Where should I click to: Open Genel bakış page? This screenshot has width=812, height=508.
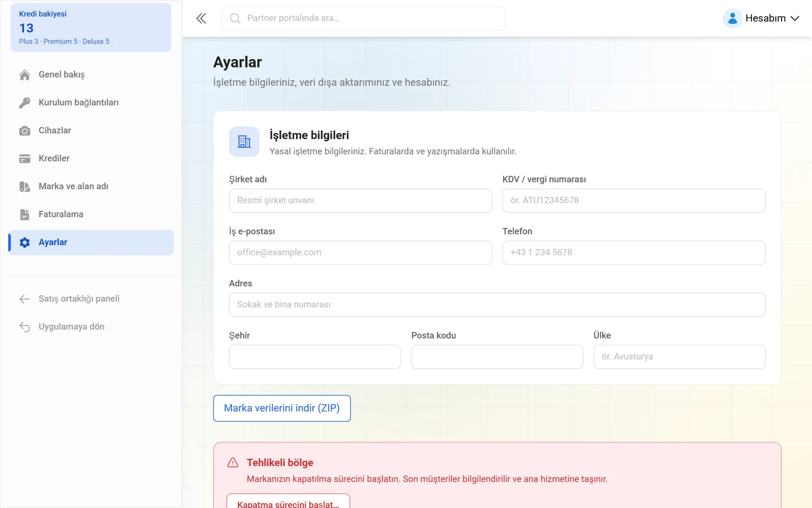(91, 75)
